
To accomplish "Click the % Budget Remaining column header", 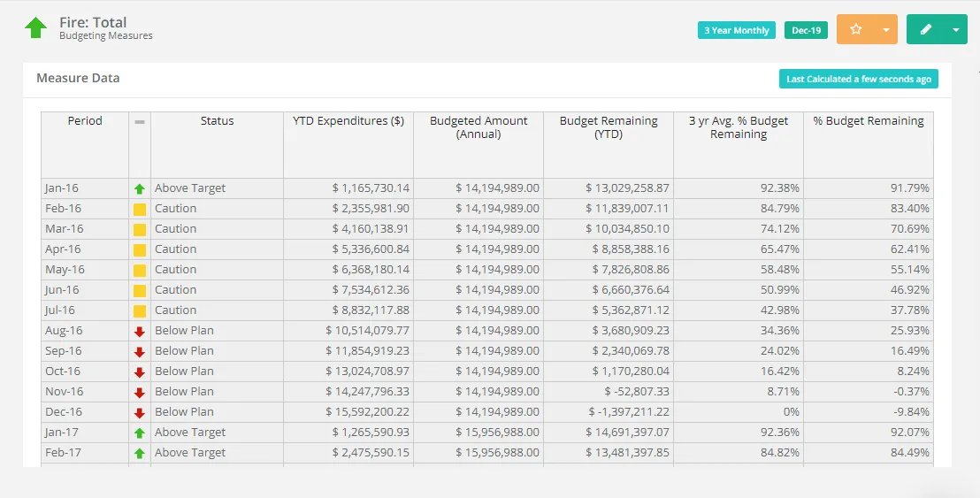I will click(868, 121).
